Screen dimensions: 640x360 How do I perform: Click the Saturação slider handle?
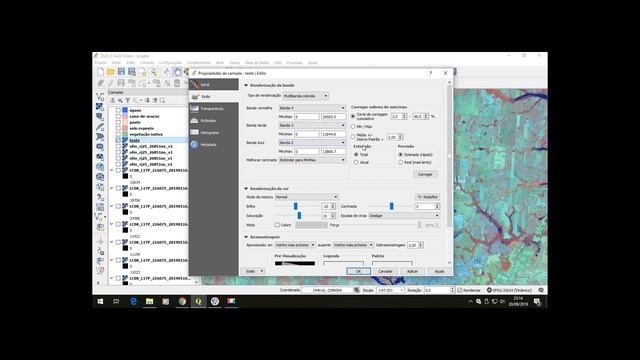point(299,216)
